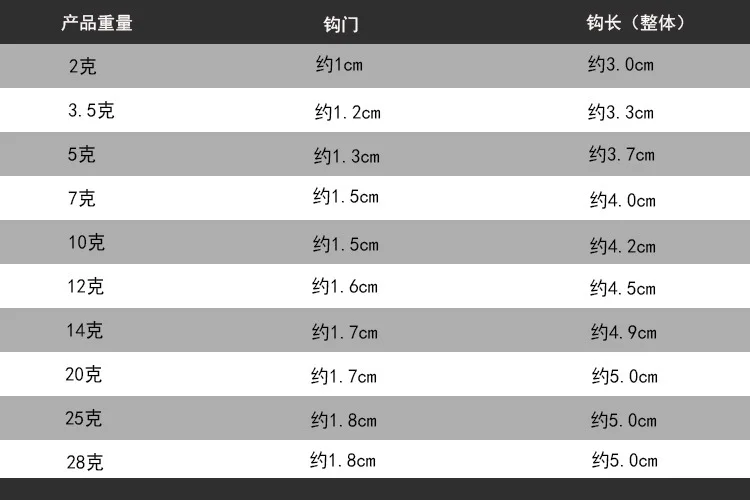This screenshot has width=750, height=500.
Task: Select the 14克 weight cell
Action: (84, 331)
